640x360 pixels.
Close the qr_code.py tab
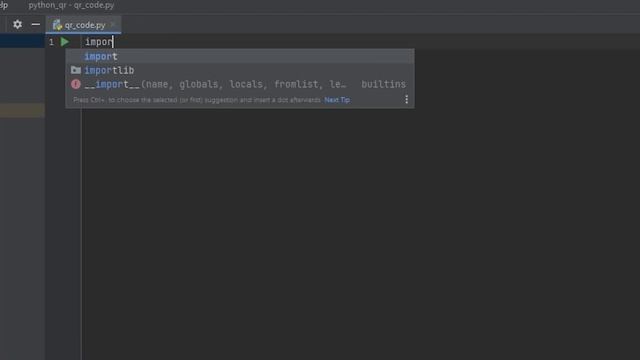click(113, 25)
